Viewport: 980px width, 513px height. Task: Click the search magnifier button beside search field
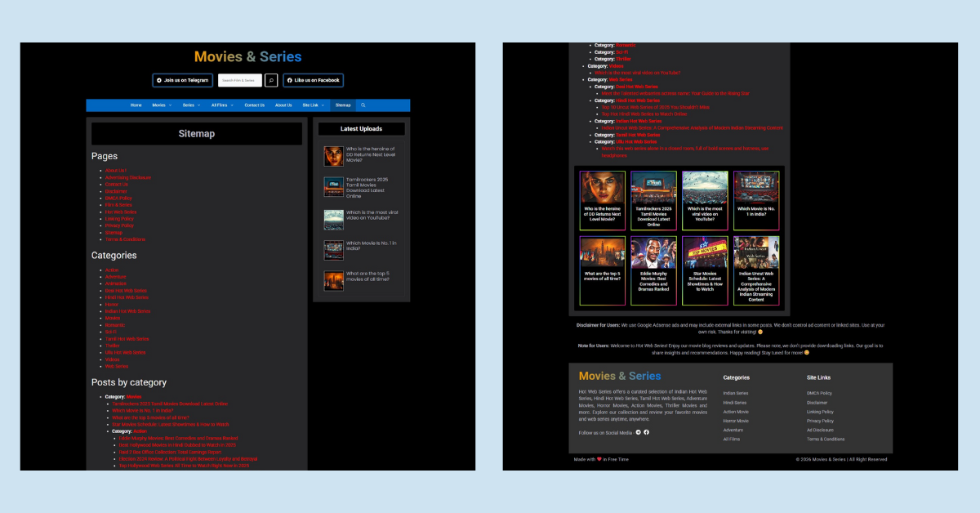click(271, 80)
